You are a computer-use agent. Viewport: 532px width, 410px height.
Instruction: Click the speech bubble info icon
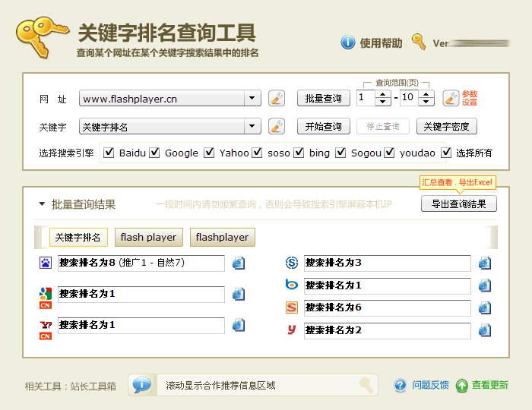[x=142, y=385]
